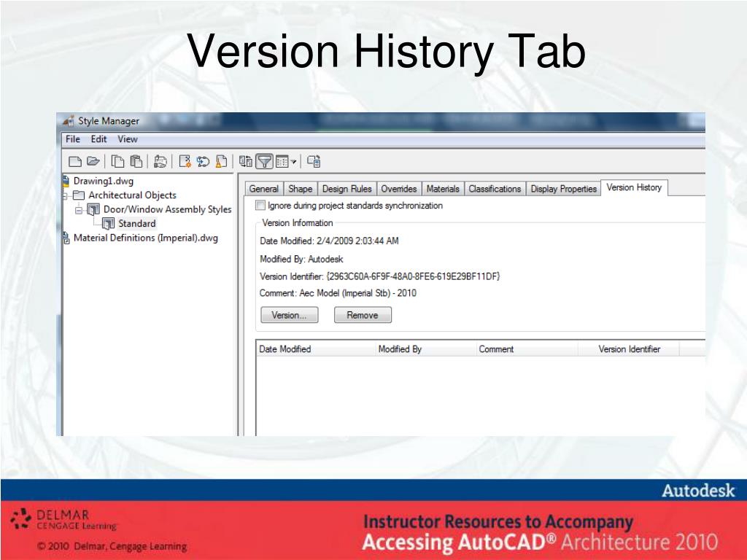Click the inline edit toggle grid icon

click(x=282, y=162)
